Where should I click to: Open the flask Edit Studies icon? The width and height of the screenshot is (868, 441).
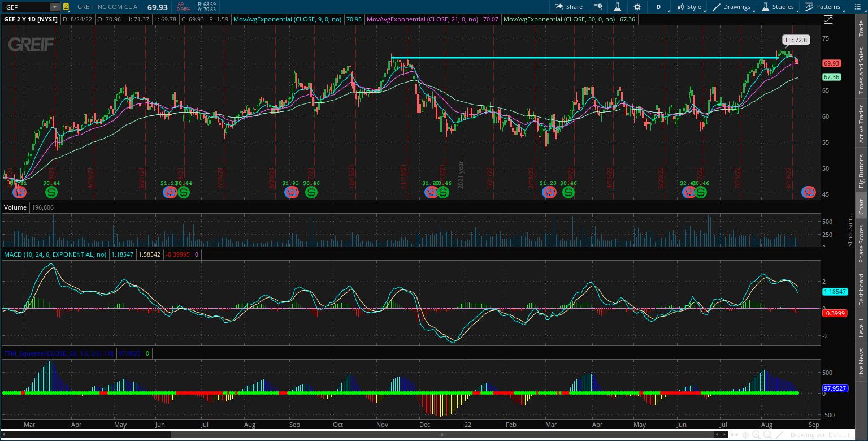click(x=618, y=7)
